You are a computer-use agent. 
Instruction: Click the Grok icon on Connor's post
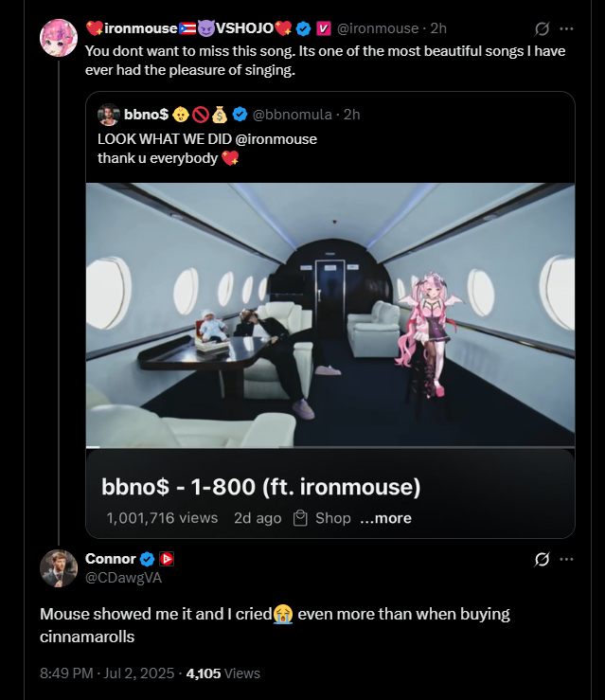(543, 559)
